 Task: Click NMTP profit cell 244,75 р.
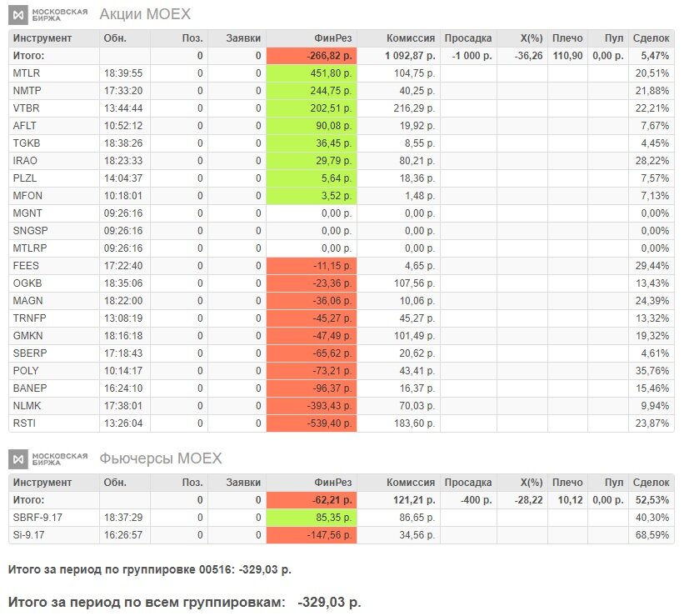[312, 91]
